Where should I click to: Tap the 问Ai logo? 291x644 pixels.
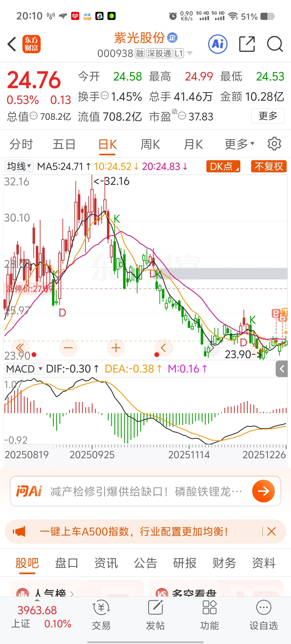pyautogui.click(x=29, y=491)
